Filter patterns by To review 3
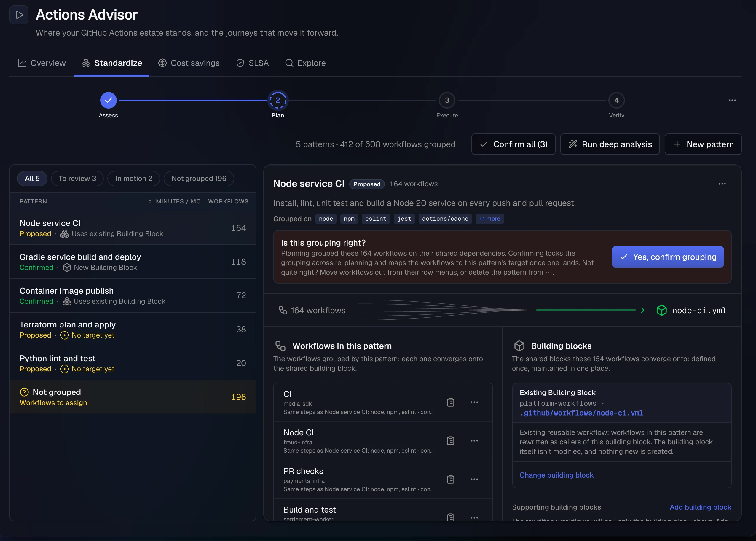 coord(77,179)
